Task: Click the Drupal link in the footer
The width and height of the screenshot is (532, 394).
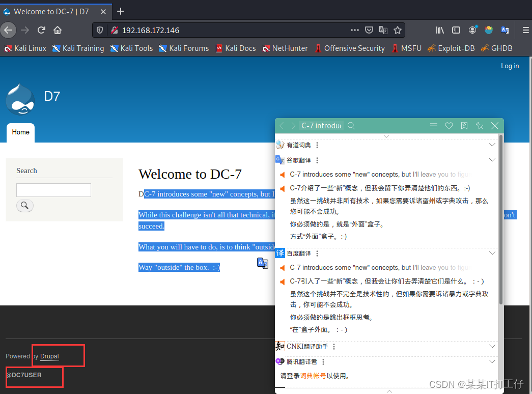Action: pyautogui.click(x=49, y=356)
